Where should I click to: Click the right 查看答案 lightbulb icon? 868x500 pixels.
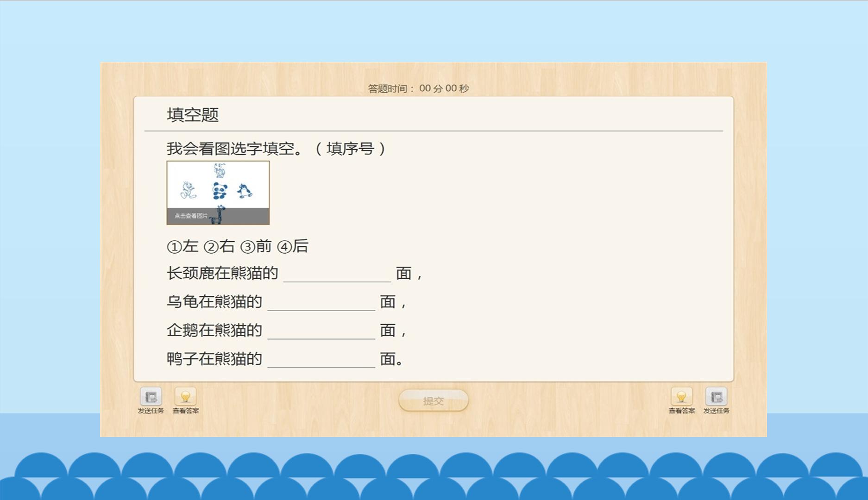click(x=681, y=397)
